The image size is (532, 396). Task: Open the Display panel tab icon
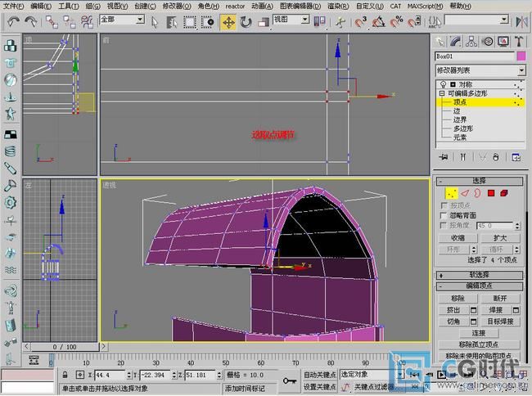503,42
